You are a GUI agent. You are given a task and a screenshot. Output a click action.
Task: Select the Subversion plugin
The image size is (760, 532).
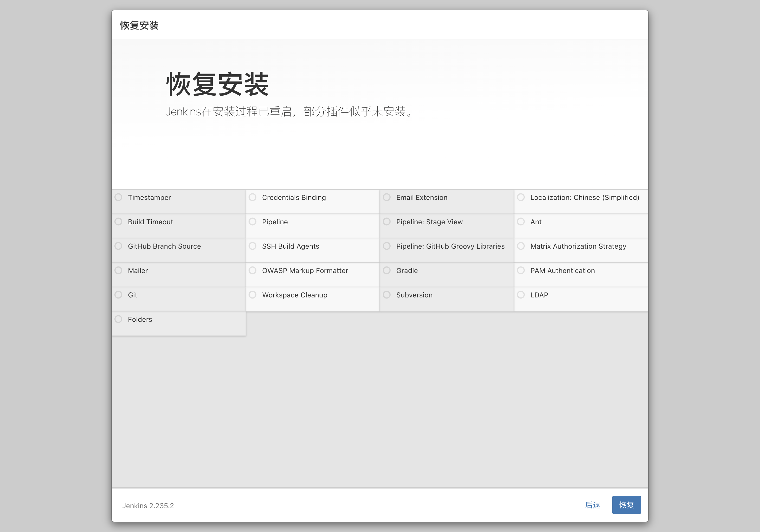387,294
